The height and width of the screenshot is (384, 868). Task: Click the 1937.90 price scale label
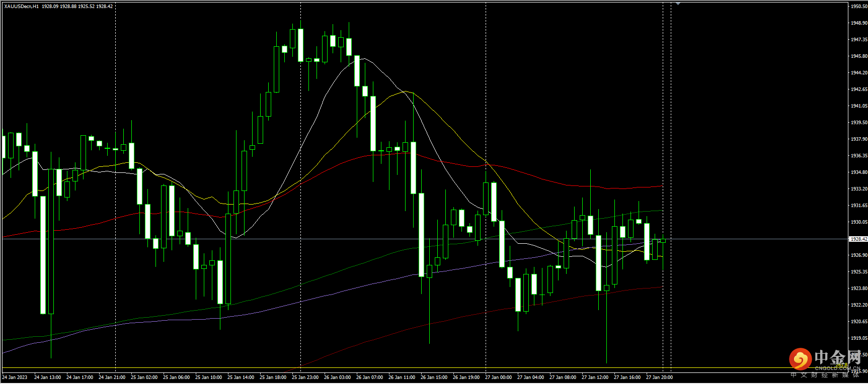click(859, 139)
